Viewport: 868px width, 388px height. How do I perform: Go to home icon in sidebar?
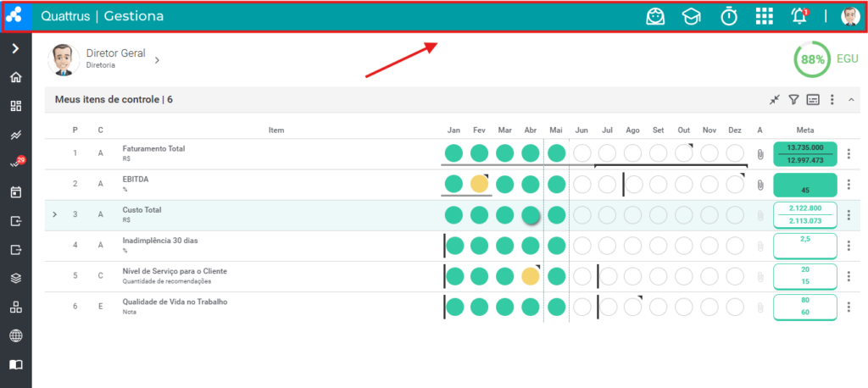pyautogui.click(x=16, y=77)
